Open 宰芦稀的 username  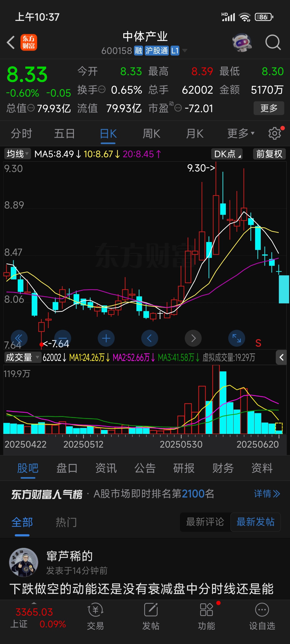click(x=70, y=556)
